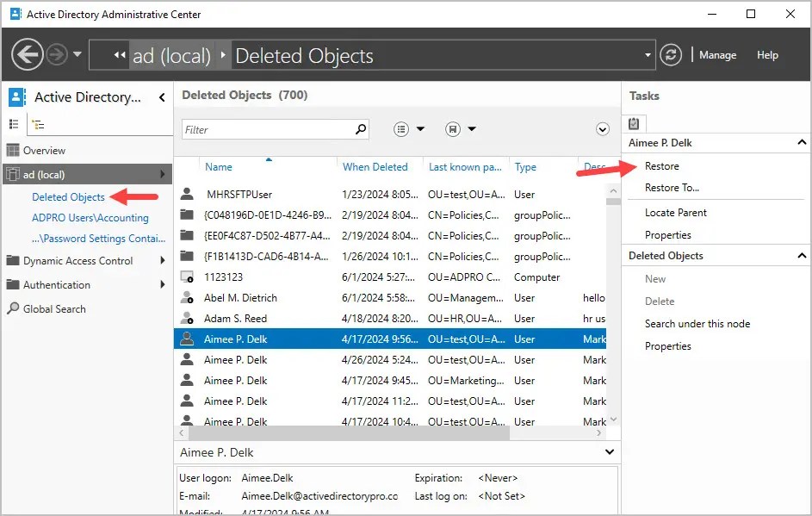812x516 pixels.
Task: Click Search under this node task
Action: pos(697,324)
